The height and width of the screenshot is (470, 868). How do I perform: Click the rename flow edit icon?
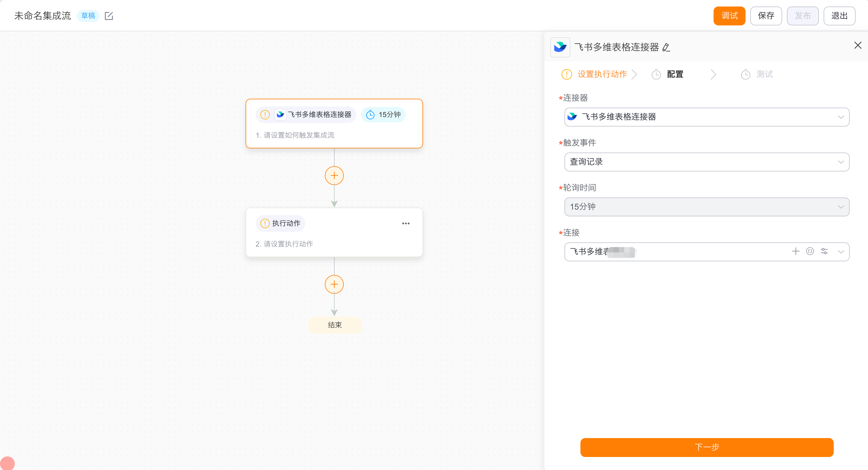[109, 16]
